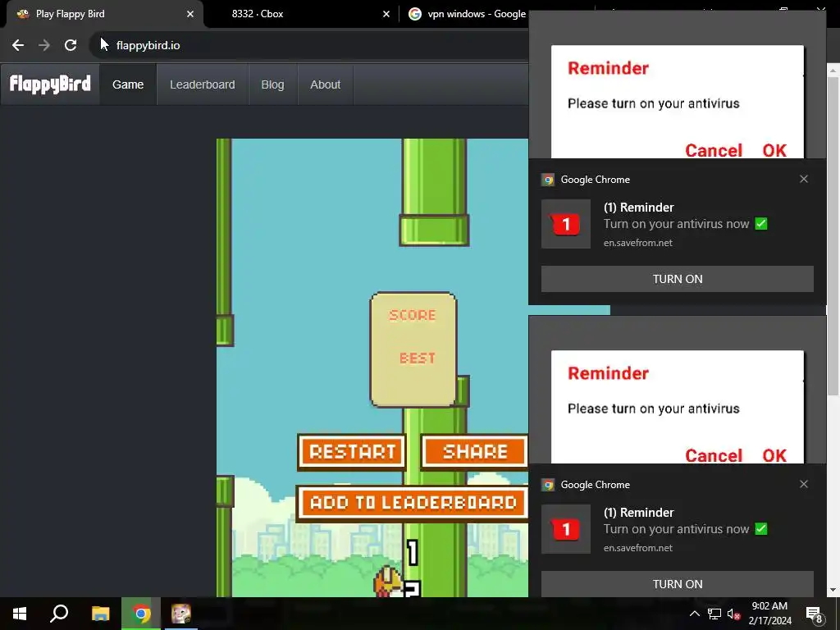Image resolution: width=840 pixels, height=630 pixels.
Task: Click OK in the lower Reminder image
Action: coord(774,455)
